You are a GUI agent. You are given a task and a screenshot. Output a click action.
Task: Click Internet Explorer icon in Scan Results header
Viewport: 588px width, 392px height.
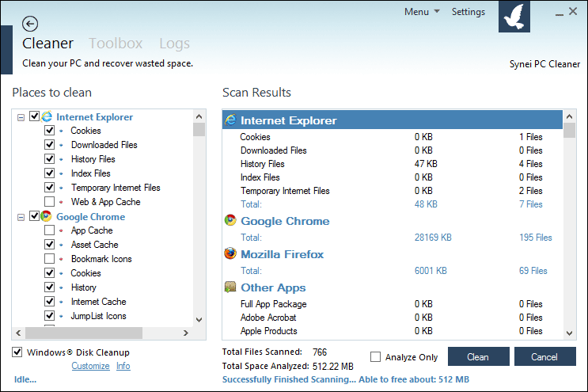(x=230, y=120)
